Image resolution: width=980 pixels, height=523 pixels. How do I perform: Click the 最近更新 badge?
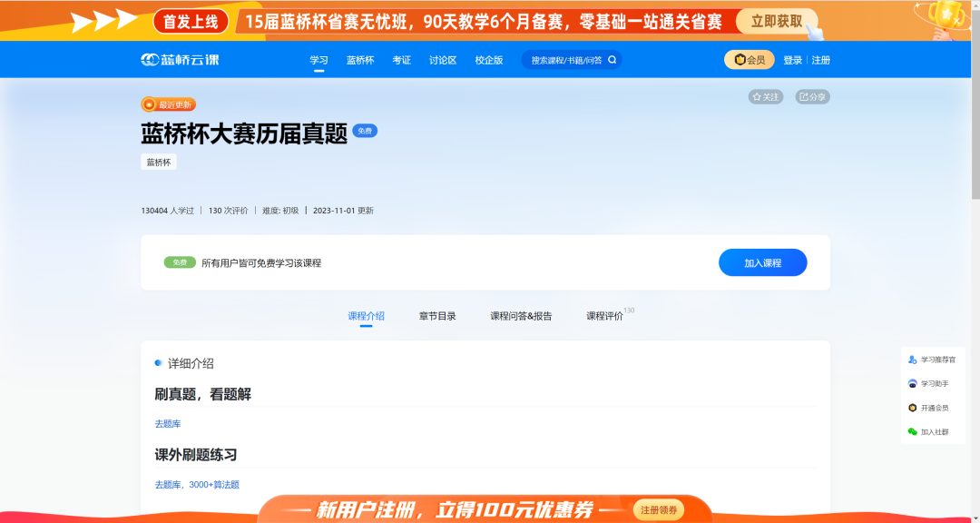click(x=169, y=104)
